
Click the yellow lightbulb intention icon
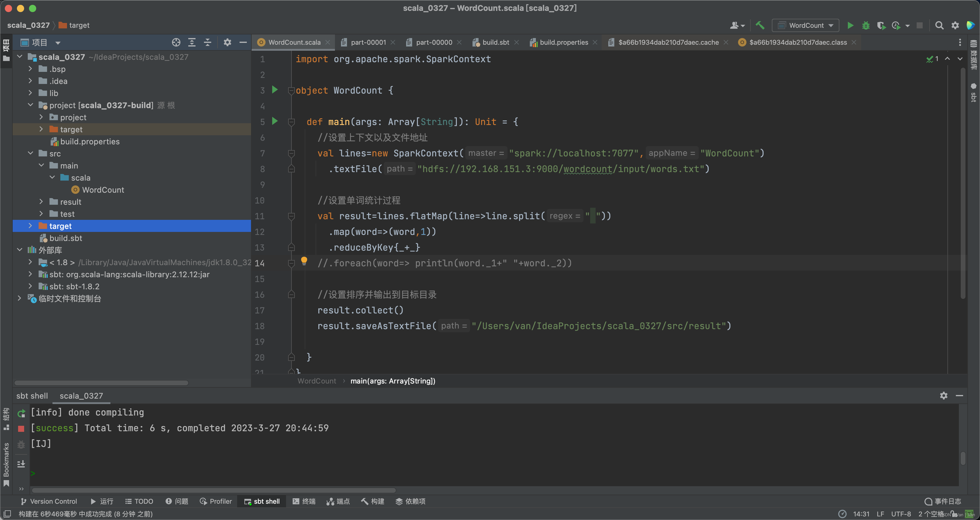point(304,261)
